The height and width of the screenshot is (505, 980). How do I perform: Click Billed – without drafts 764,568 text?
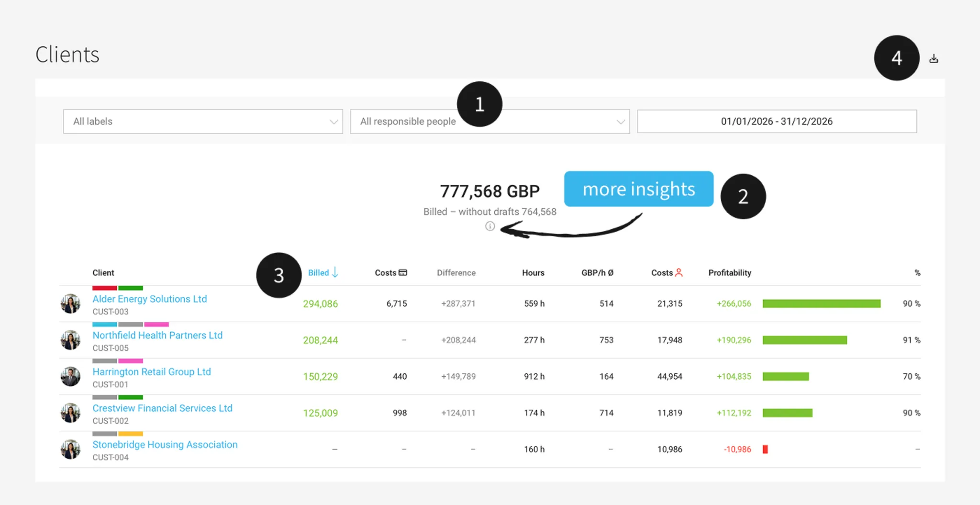(x=490, y=212)
